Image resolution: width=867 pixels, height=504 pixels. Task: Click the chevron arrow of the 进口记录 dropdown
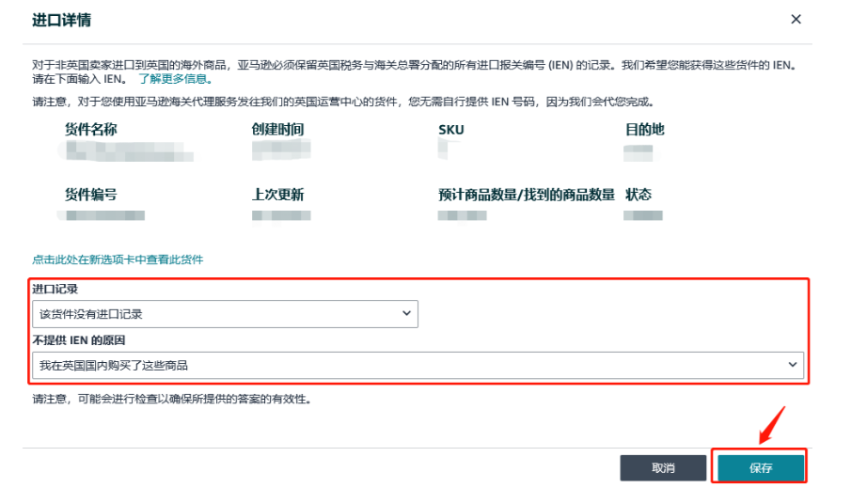(x=406, y=314)
